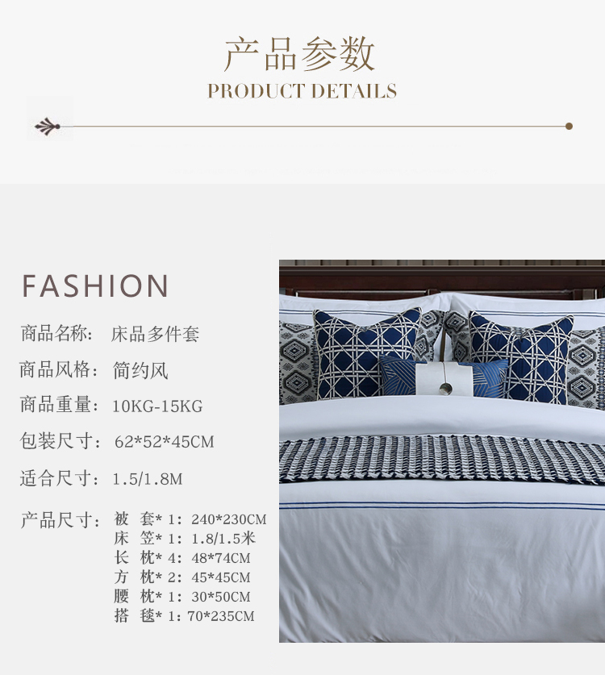Click the 10KG-15KG weight value
The width and height of the screenshot is (605, 700).
click(157, 406)
